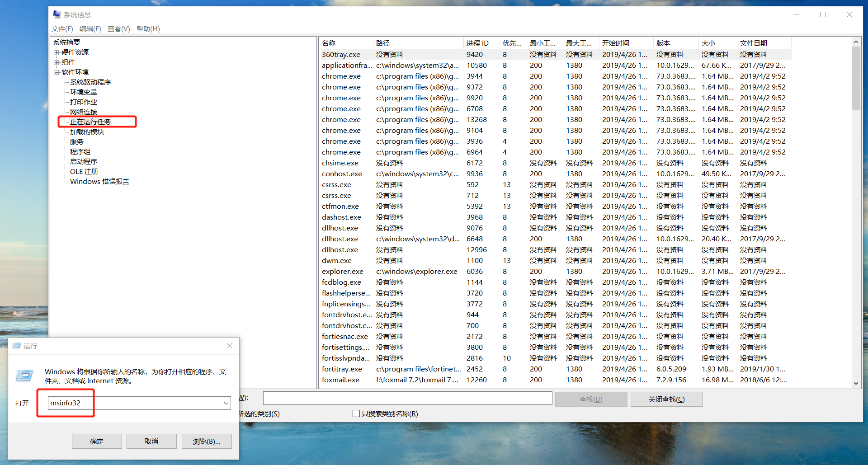Select the flashhelperse... process row

556,293
